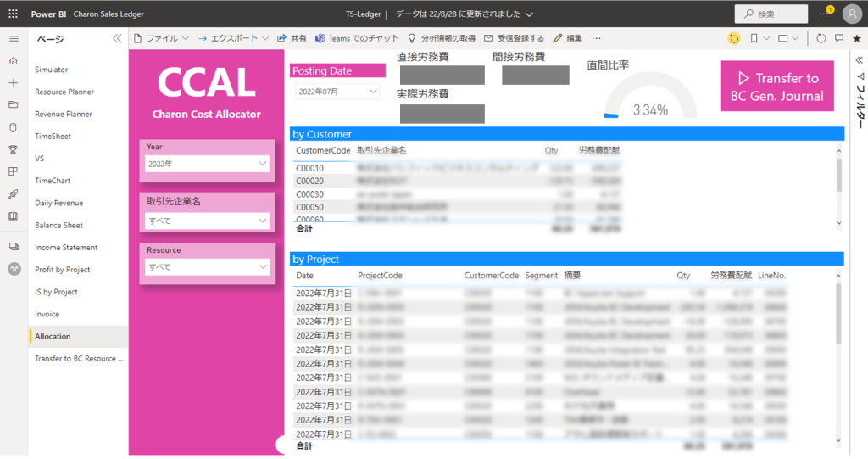Open the Resource すべて dropdown
The width and height of the screenshot is (868, 459).
[x=207, y=267]
